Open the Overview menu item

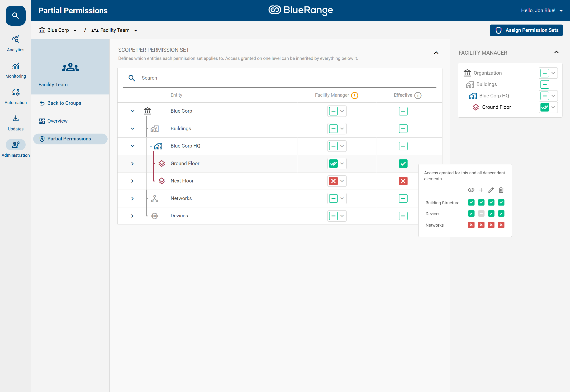(x=53, y=121)
